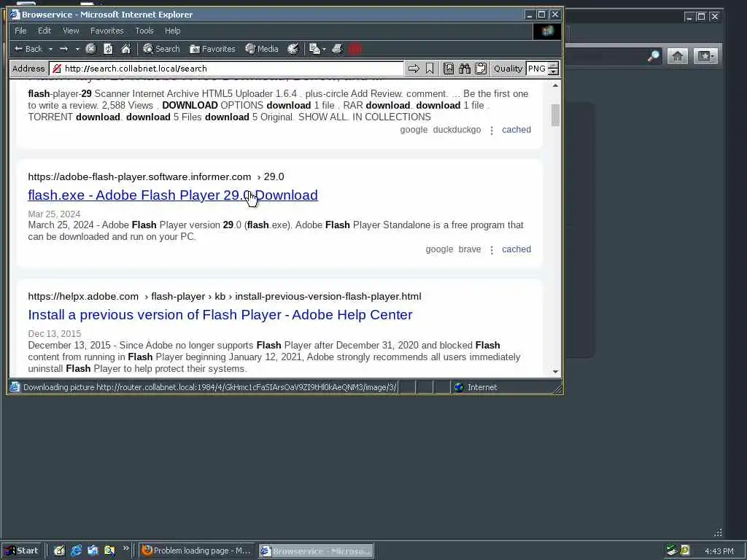This screenshot has width=747, height=560.
Task: Click the binoculars find icon
Action: tap(465, 69)
